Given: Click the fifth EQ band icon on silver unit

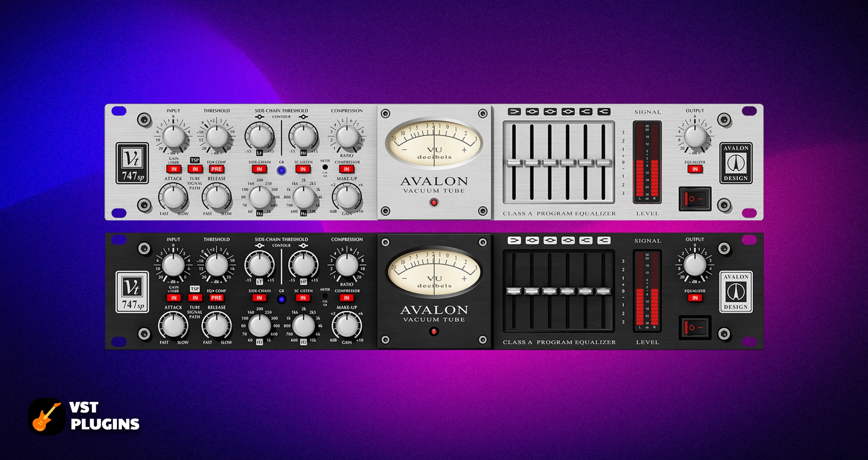Looking at the screenshot, I should [586, 112].
